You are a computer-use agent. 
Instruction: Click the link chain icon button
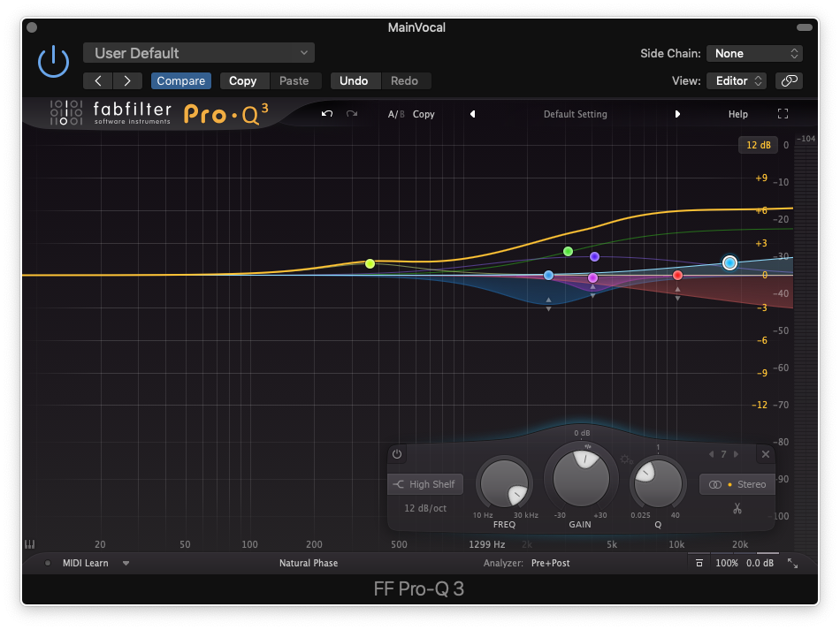coord(789,80)
